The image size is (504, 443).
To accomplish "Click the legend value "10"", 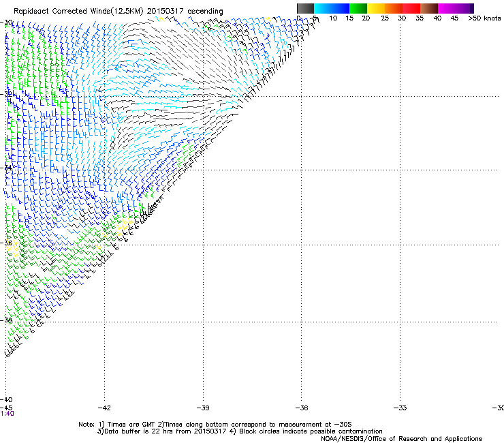I will click(333, 18).
